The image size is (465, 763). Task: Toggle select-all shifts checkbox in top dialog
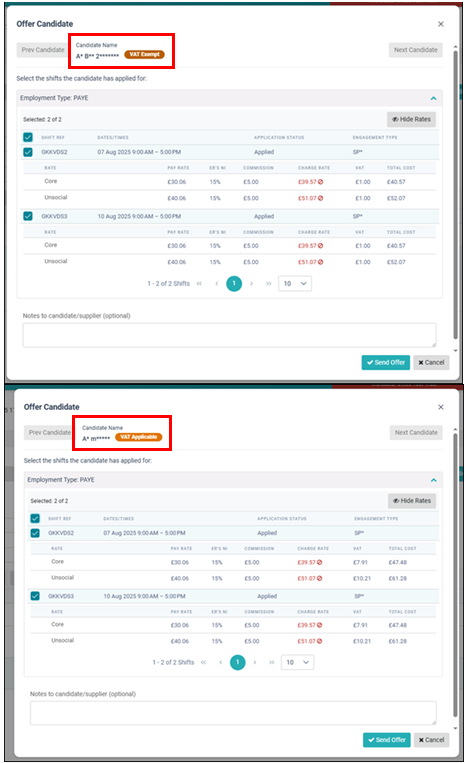tap(28, 137)
